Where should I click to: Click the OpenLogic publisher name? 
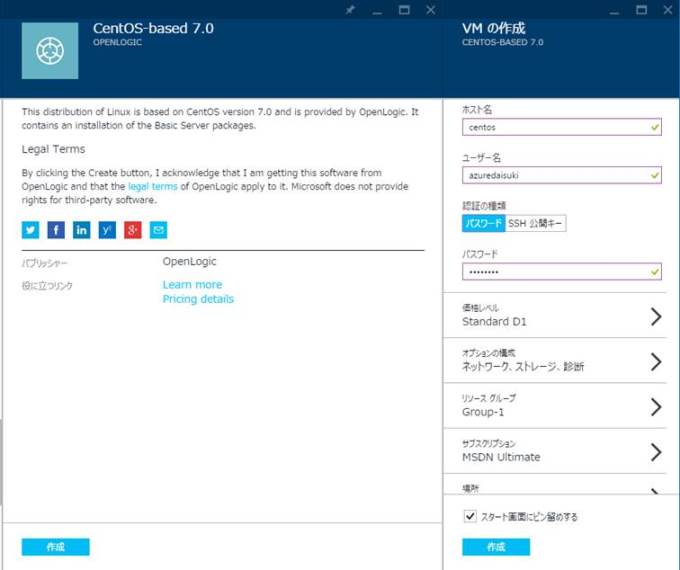pos(190,262)
